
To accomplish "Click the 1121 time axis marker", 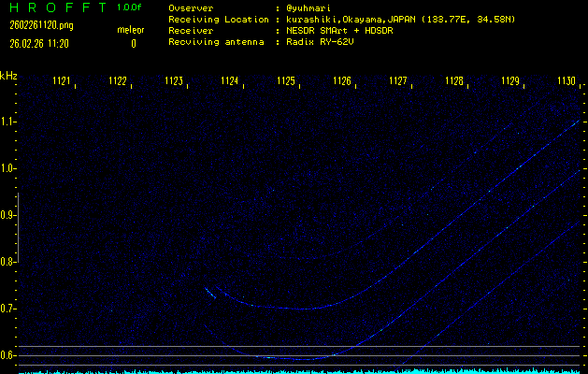I will (x=62, y=81).
